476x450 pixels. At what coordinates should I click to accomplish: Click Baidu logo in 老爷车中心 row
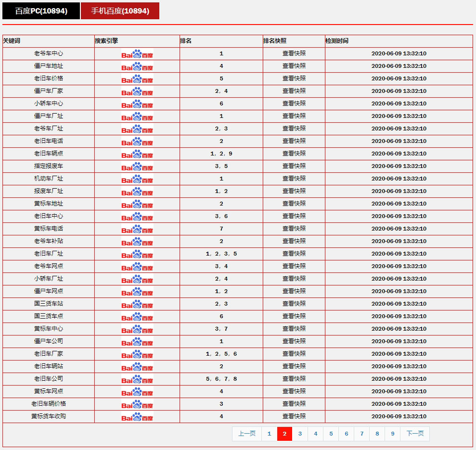click(x=137, y=54)
